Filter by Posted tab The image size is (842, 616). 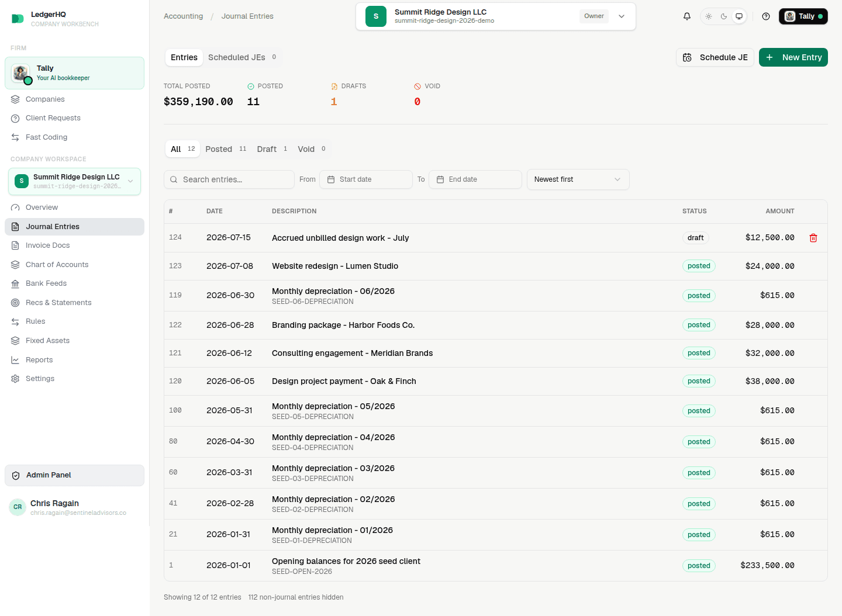point(226,149)
